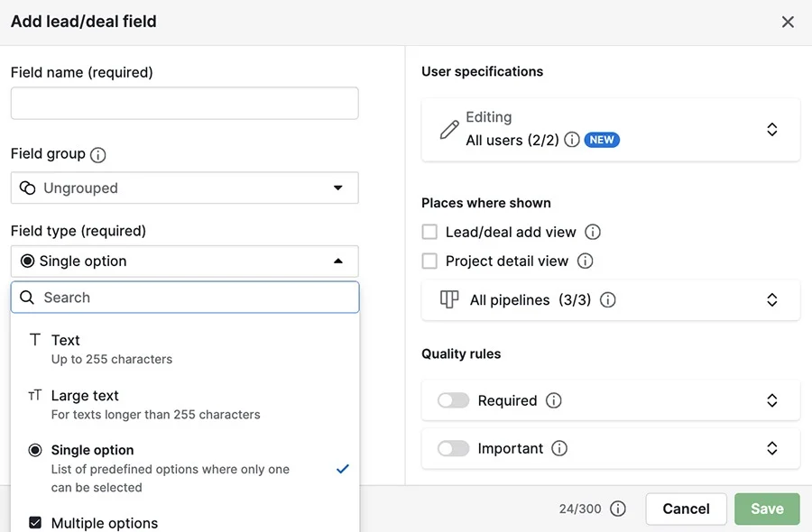Check the Project detail view checkbox
This screenshot has width=812, height=532.
point(430,261)
